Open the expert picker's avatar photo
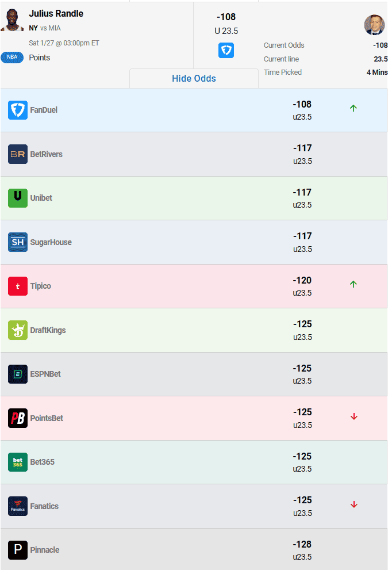The height and width of the screenshot is (570, 392). [374, 25]
